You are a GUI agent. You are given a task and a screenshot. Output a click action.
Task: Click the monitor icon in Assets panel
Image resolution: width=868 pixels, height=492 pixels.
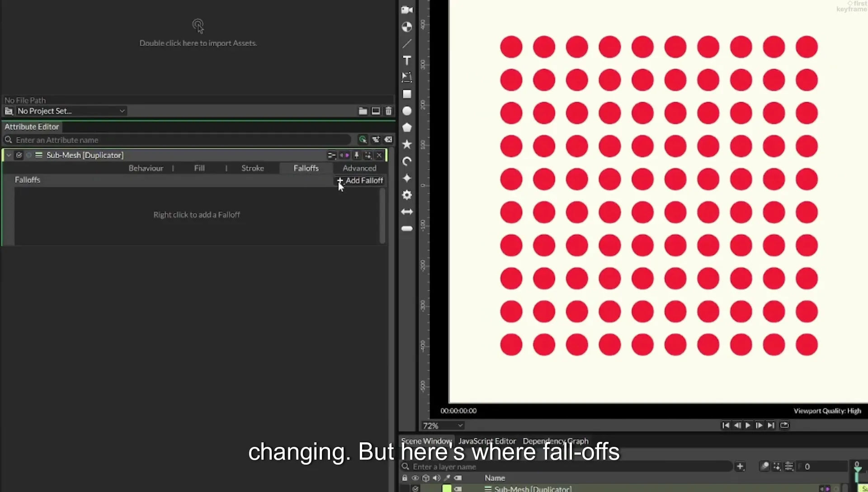[376, 111]
